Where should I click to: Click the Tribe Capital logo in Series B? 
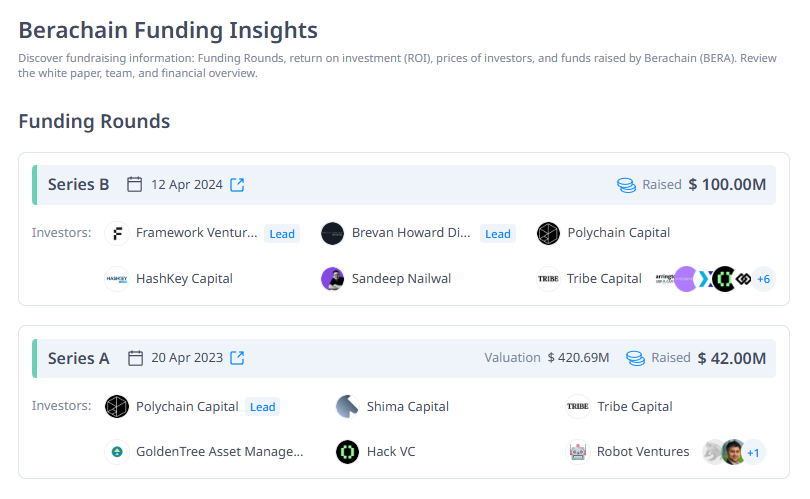pyautogui.click(x=548, y=279)
